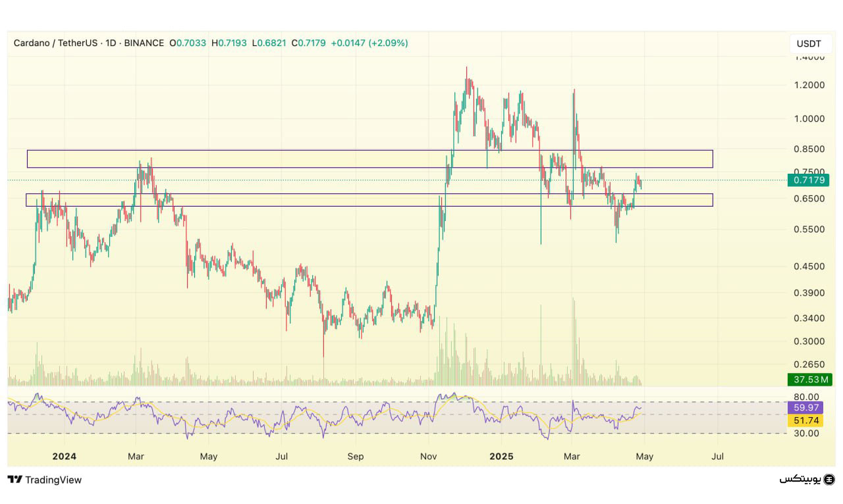
Task: Open the USDT currency selector
Action: 809,43
